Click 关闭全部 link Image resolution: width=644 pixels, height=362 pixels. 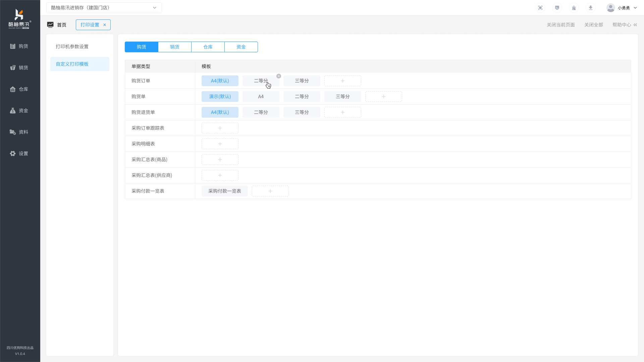coord(593,25)
